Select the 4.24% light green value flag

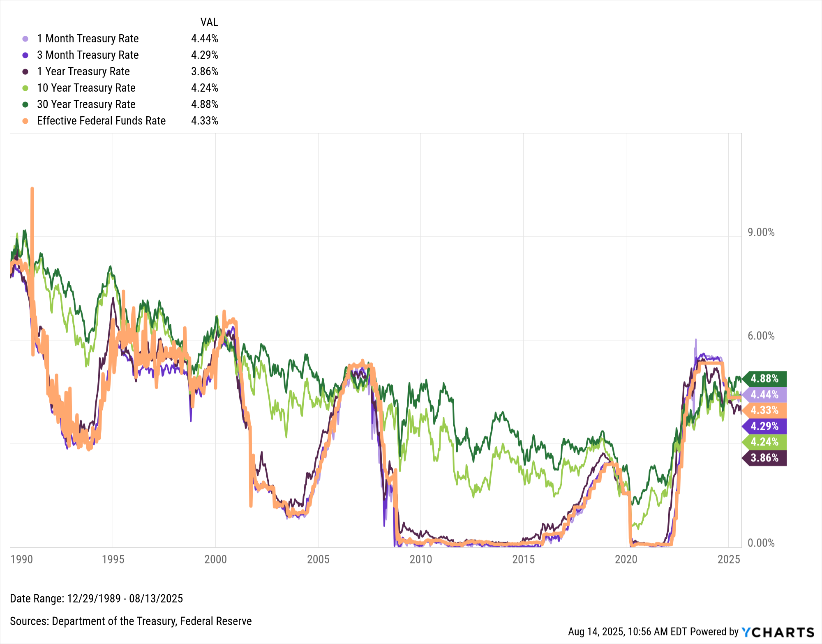764,442
